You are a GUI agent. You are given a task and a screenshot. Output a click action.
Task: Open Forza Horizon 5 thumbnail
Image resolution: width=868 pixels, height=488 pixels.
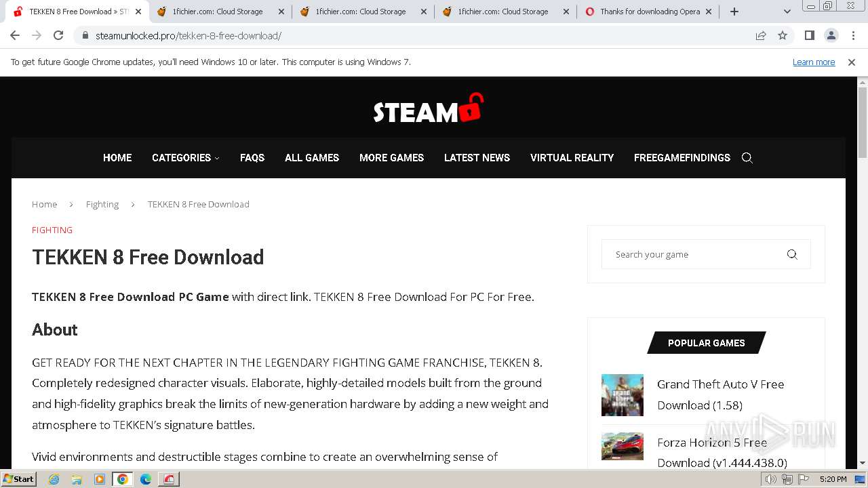(x=623, y=446)
